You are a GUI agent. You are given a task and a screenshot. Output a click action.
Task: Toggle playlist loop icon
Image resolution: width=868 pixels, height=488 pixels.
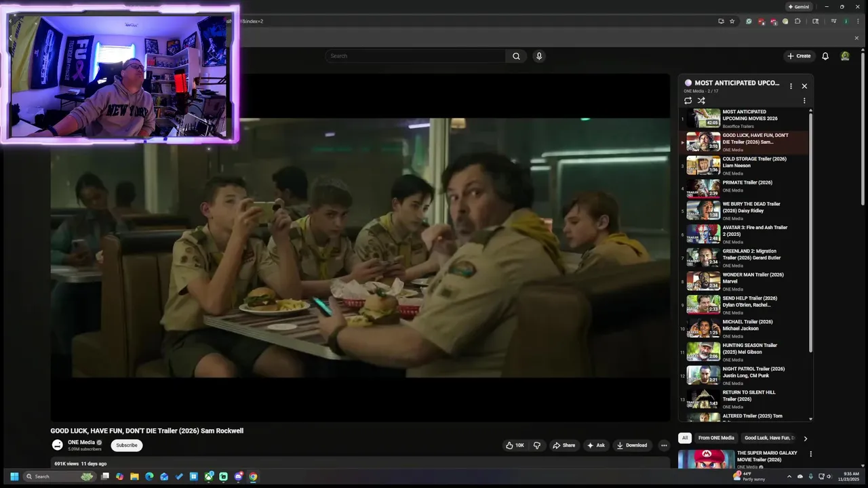[x=688, y=100]
